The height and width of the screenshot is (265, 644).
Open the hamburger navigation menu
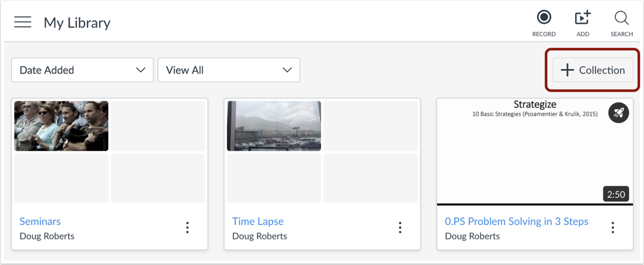(x=23, y=23)
